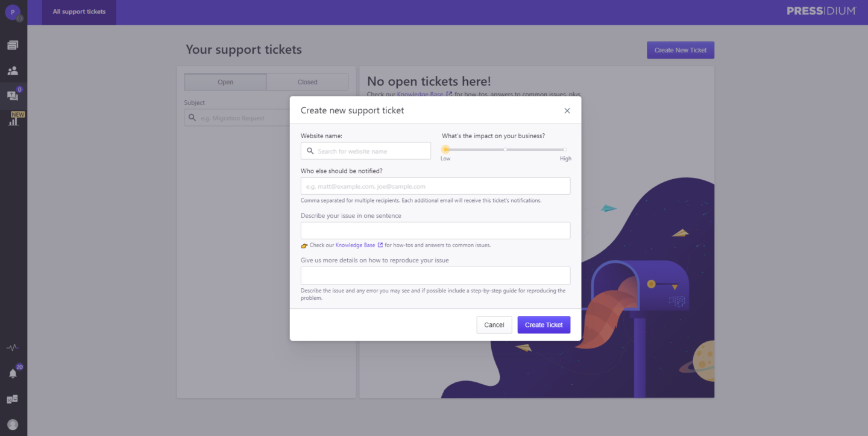Viewport: 868px width, 436px height.
Task: Switch to the Closed tickets tab
Action: 307,82
